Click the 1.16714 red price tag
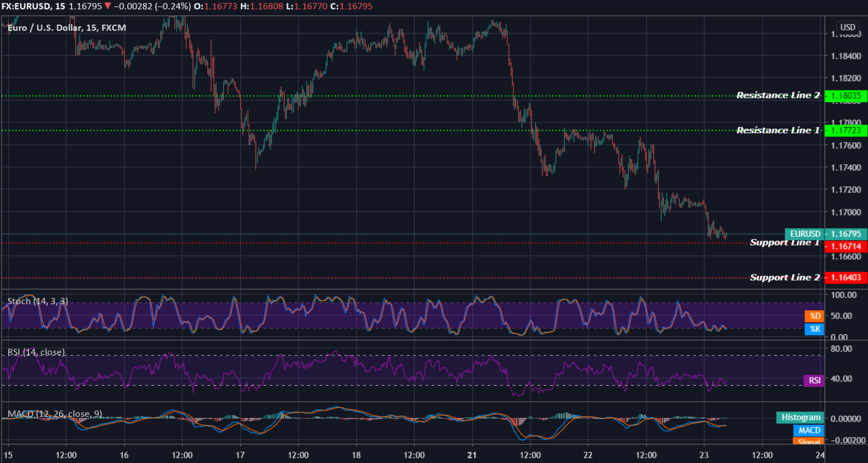 click(846, 246)
